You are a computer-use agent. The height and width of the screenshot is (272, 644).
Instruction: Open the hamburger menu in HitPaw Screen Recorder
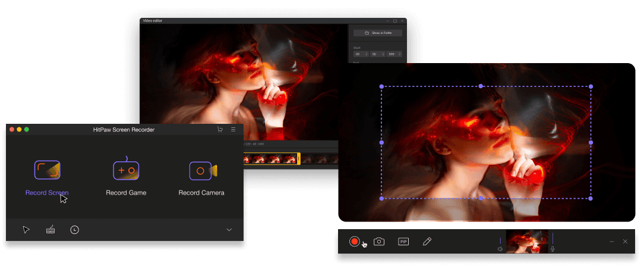(233, 130)
